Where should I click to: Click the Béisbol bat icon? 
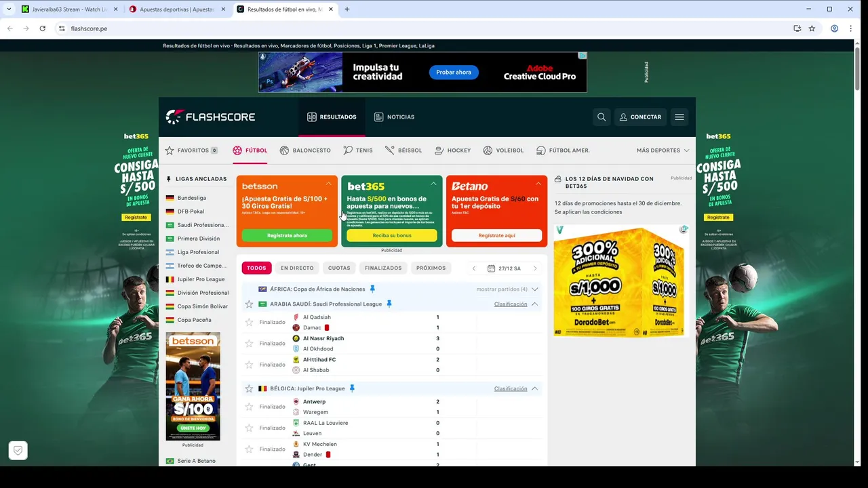pyautogui.click(x=389, y=150)
